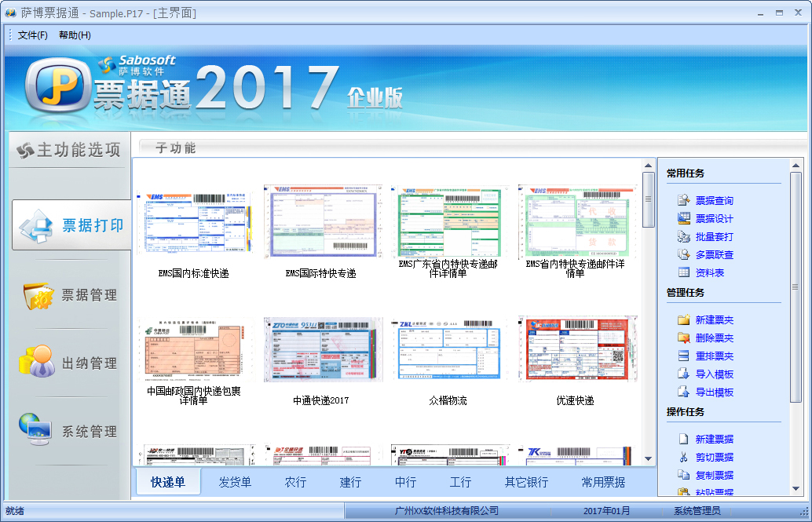Import a template via 导入模板

[715, 374]
